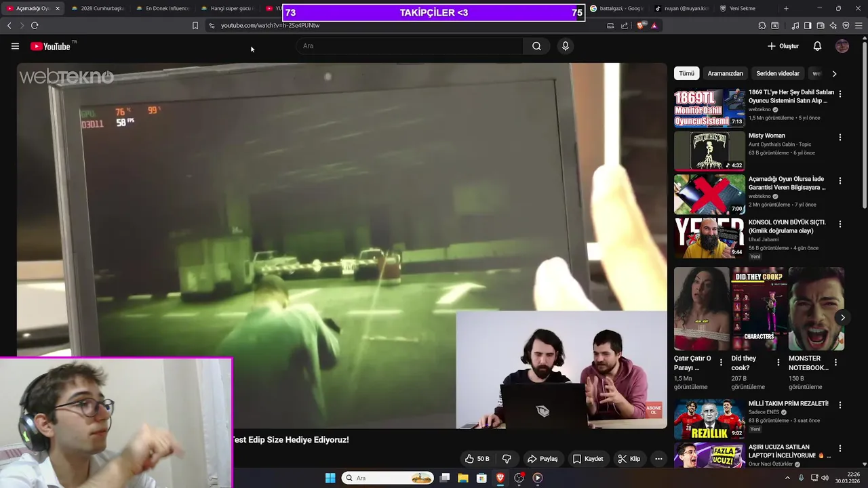
Task: Open options for MONSTER NOTEBOOK short
Action: pyautogui.click(x=835, y=362)
